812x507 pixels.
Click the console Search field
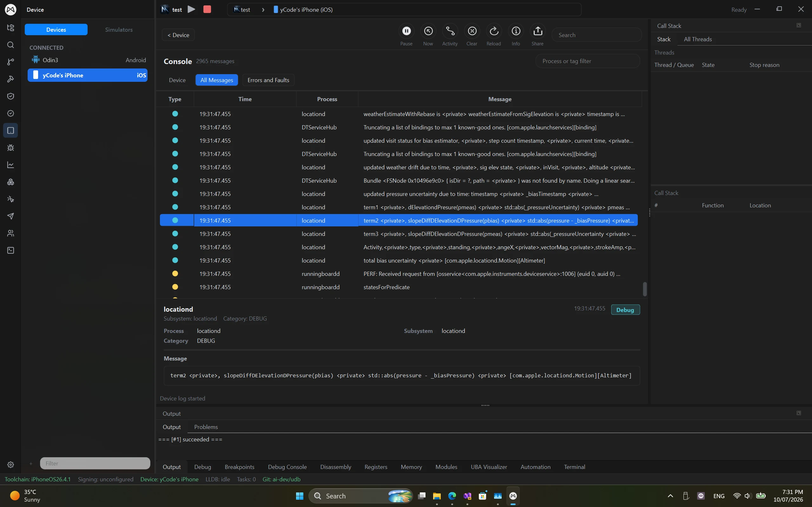tap(597, 35)
